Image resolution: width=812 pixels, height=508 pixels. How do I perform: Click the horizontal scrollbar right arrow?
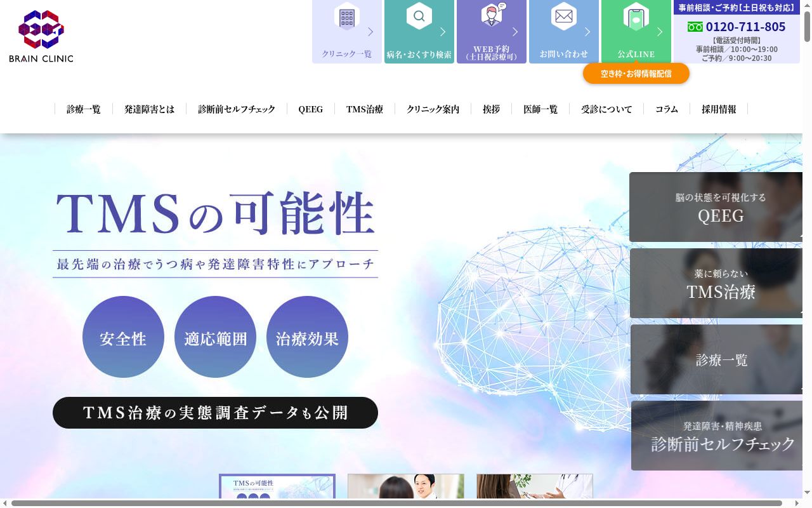point(797,503)
